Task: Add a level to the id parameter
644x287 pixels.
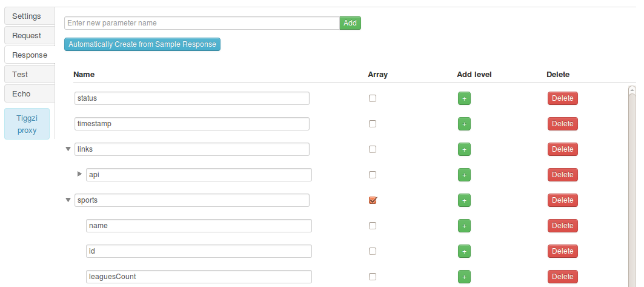Action: pos(464,251)
